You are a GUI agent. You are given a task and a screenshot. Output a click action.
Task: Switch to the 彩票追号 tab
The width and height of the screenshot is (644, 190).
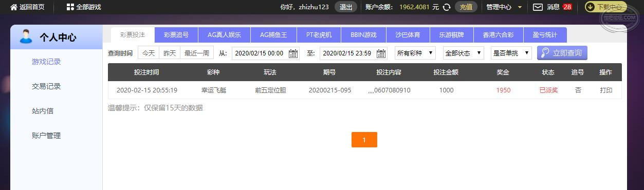(x=176, y=35)
